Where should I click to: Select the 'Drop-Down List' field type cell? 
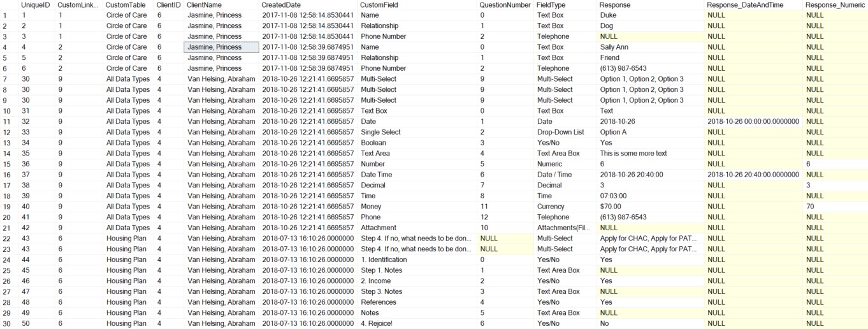click(561, 132)
